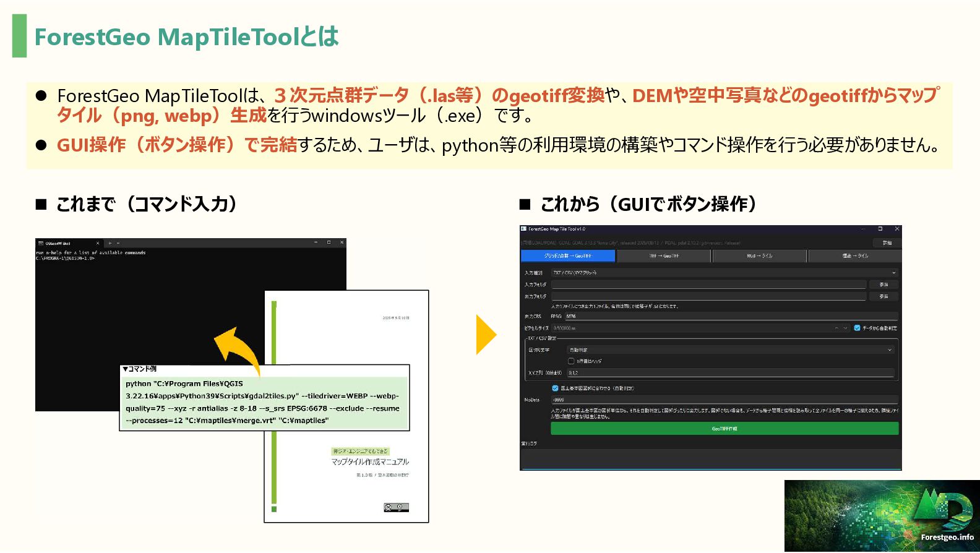Viewport: 980px width, 553px height.
Task: Click the OSGeo4W Shell command prompt line
Action: point(65,259)
